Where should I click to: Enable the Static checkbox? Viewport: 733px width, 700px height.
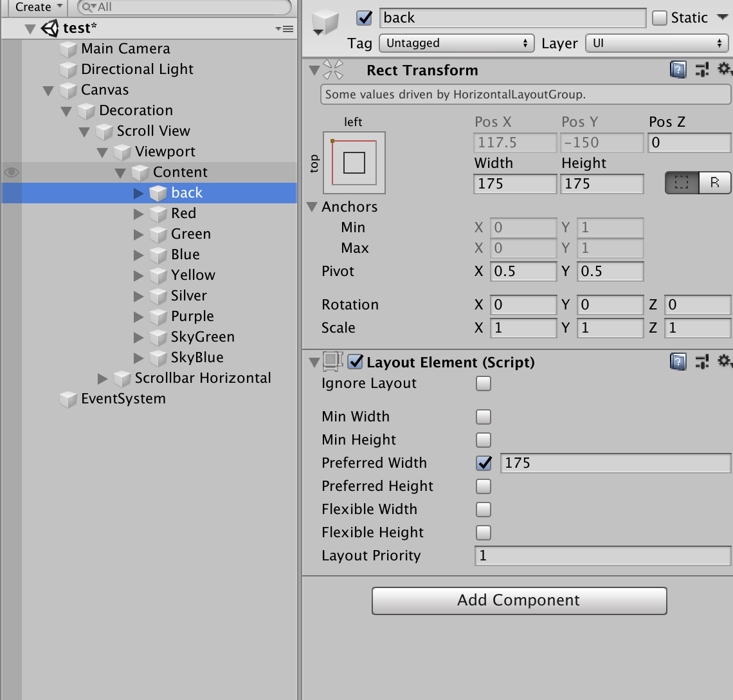point(659,18)
